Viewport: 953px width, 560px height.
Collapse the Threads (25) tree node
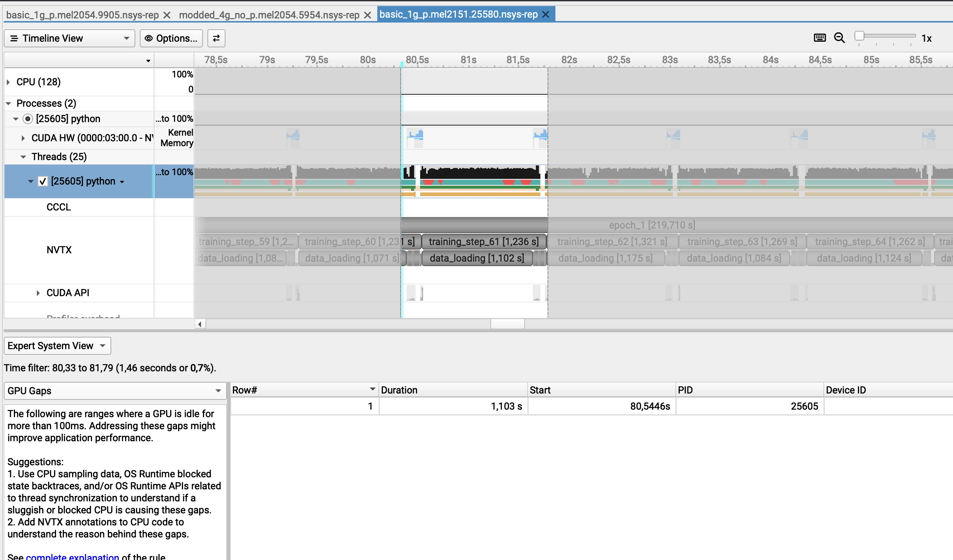click(x=23, y=157)
